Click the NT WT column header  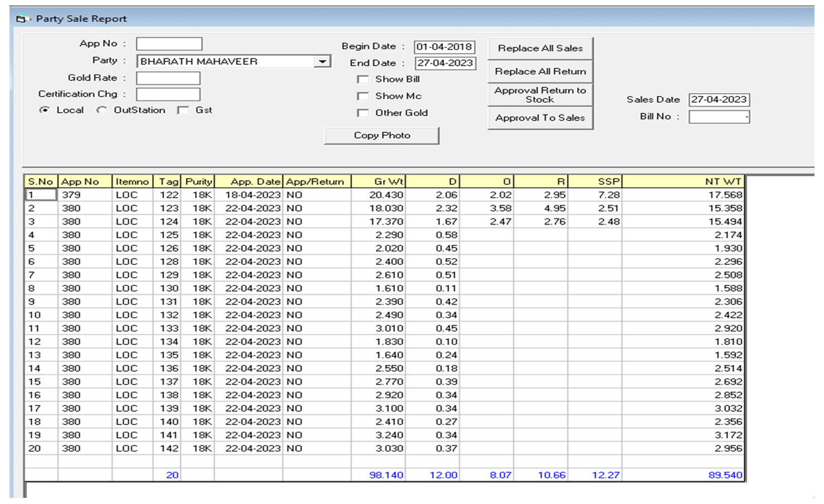tap(683, 182)
